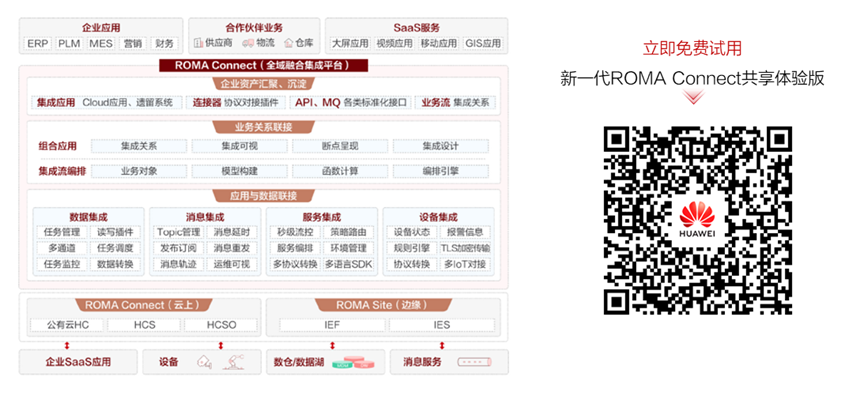Click the message pipe icon beside 消息服务
Screen dimensions: 864x400
click(474, 362)
